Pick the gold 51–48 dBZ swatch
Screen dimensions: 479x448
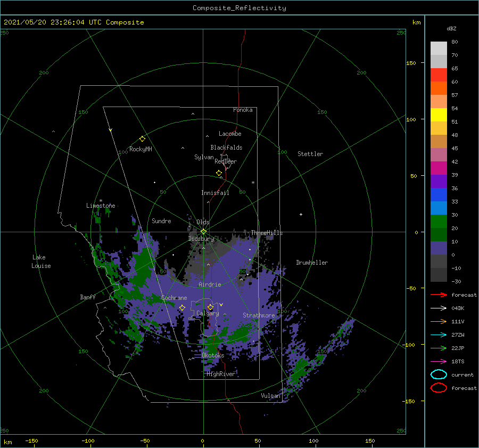pyautogui.click(x=439, y=128)
